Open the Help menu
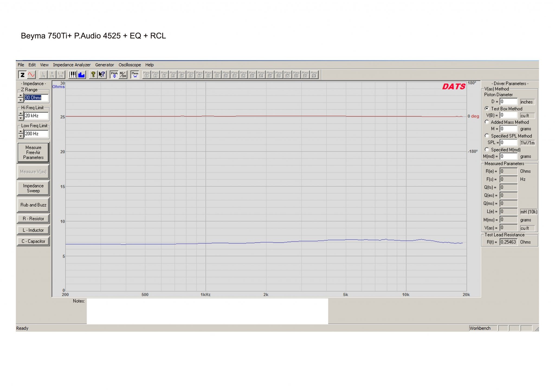 tap(149, 65)
